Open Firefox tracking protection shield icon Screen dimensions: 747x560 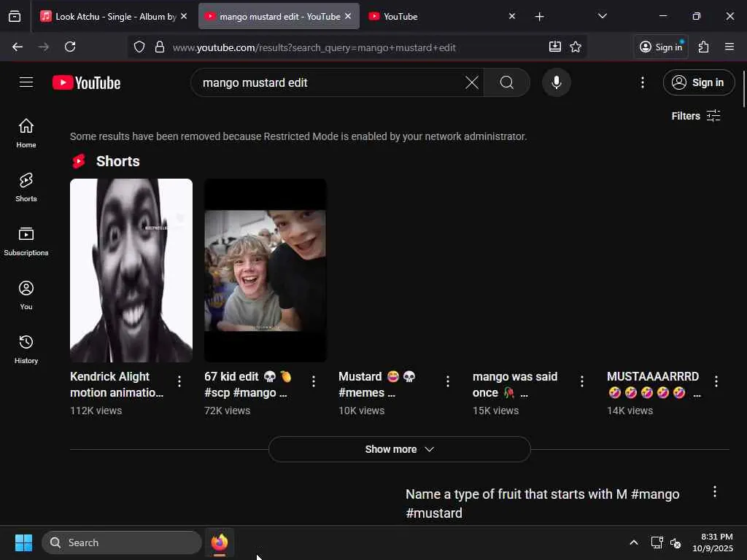[x=139, y=47]
